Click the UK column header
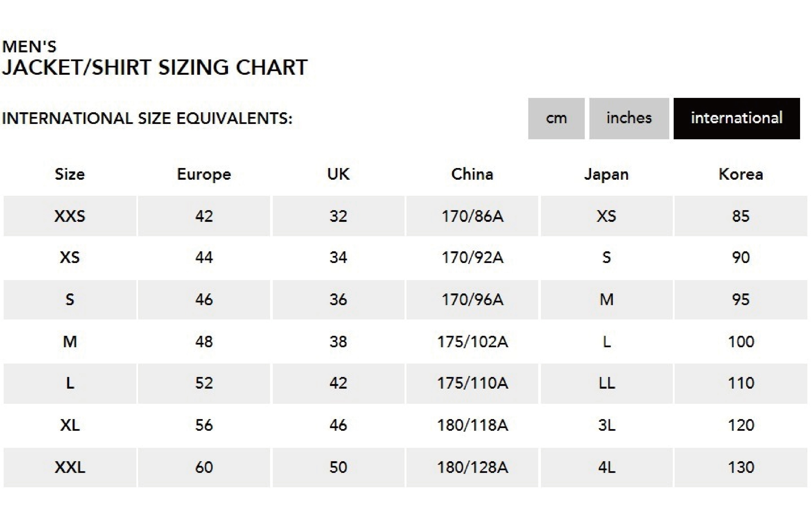 tap(338, 174)
